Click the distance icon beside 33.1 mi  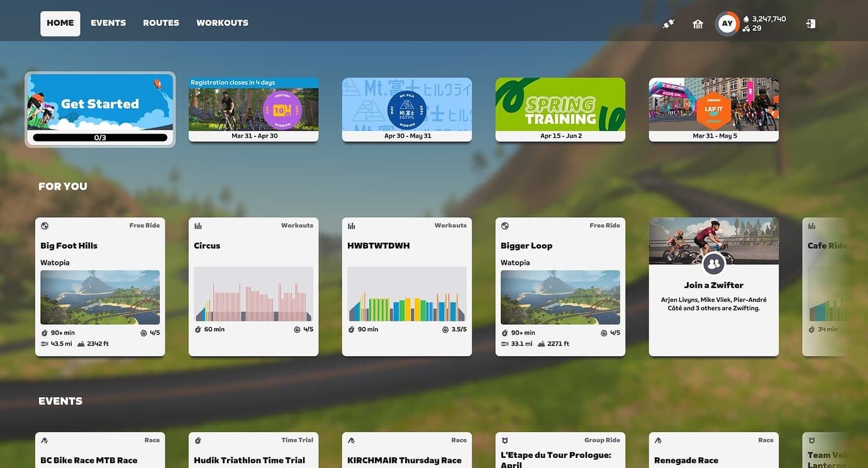point(505,344)
